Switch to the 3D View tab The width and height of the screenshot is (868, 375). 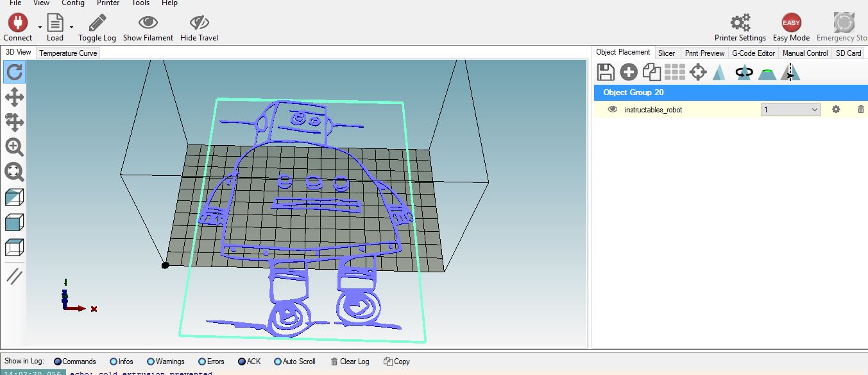point(19,53)
